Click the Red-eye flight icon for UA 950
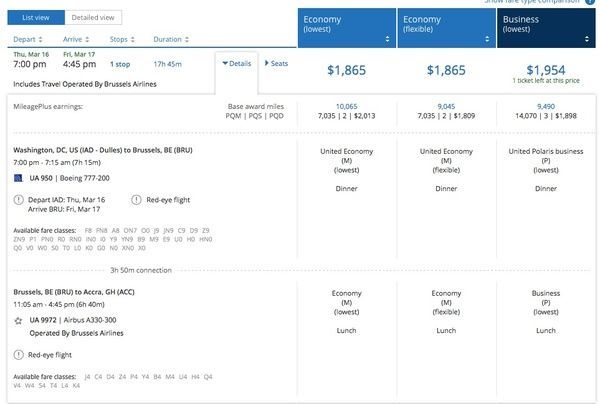 pos(135,199)
